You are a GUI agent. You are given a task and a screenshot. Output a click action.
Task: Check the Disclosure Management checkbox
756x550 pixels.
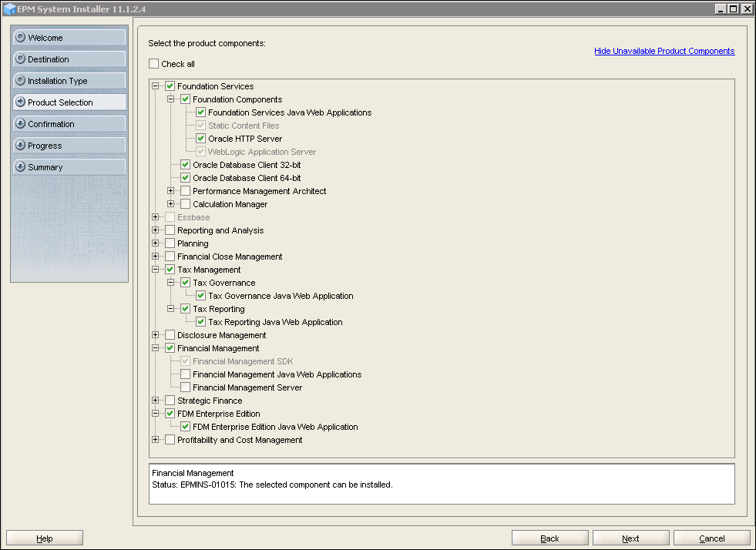click(170, 334)
